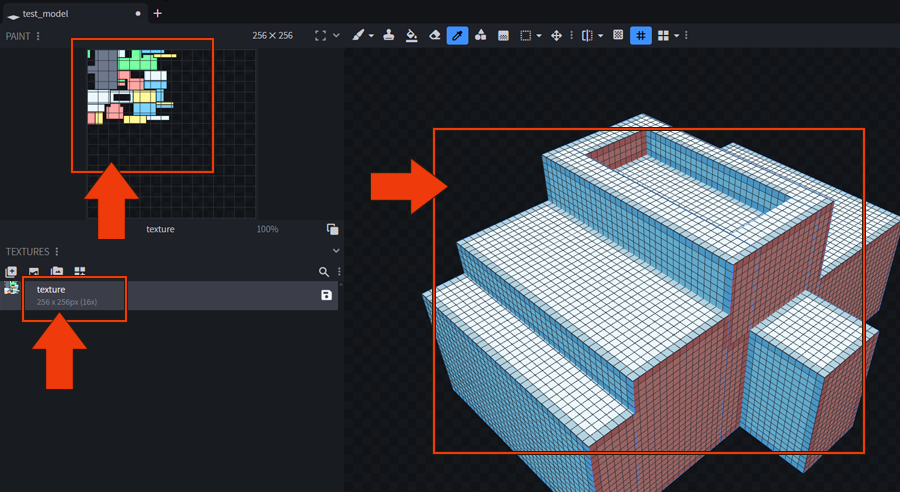
Task: Select the Draw Shape tool
Action: tap(480, 35)
